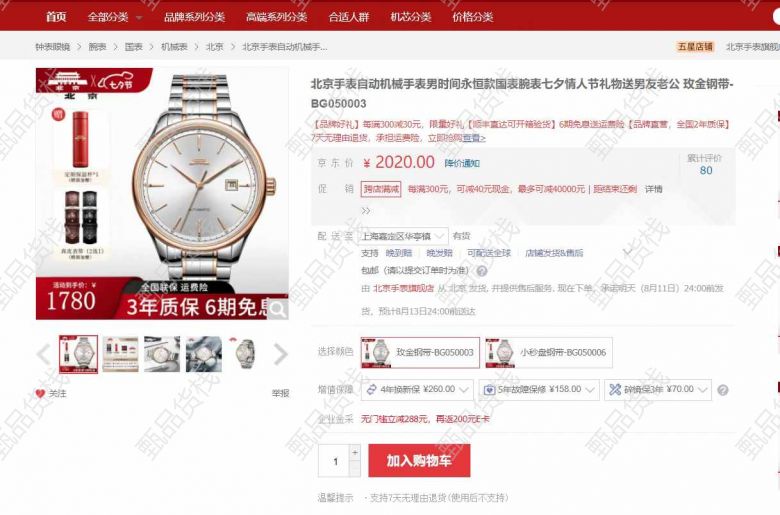Select color option 小秒盘钢带-BG050006
The image size is (780, 515).
[x=549, y=353]
